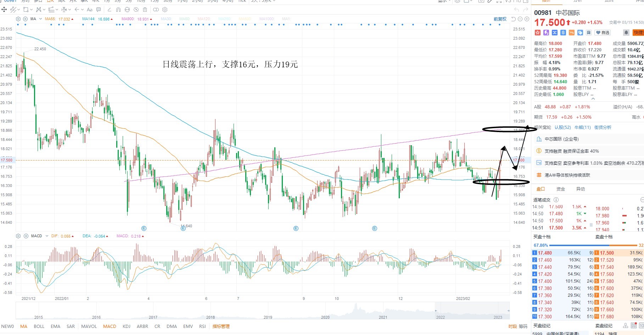
Task: Expand price range tool options arrow
Action: coord(69,10)
